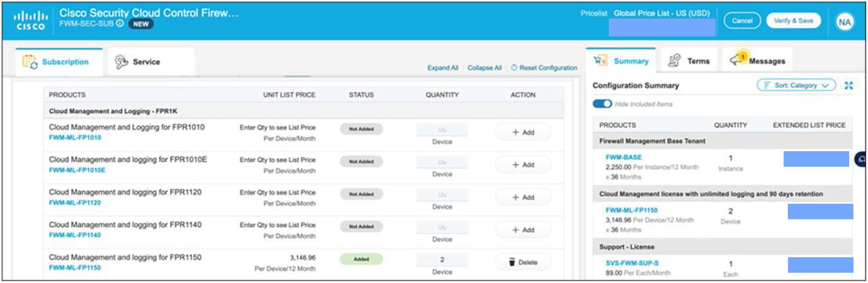The width and height of the screenshot is (868, 283).
Task: Add Cloud Management for FPR1120
Action: pos(523,197)
